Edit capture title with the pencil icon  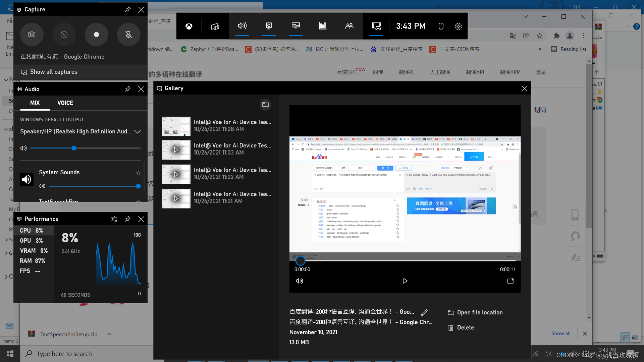tap(424, 312)
